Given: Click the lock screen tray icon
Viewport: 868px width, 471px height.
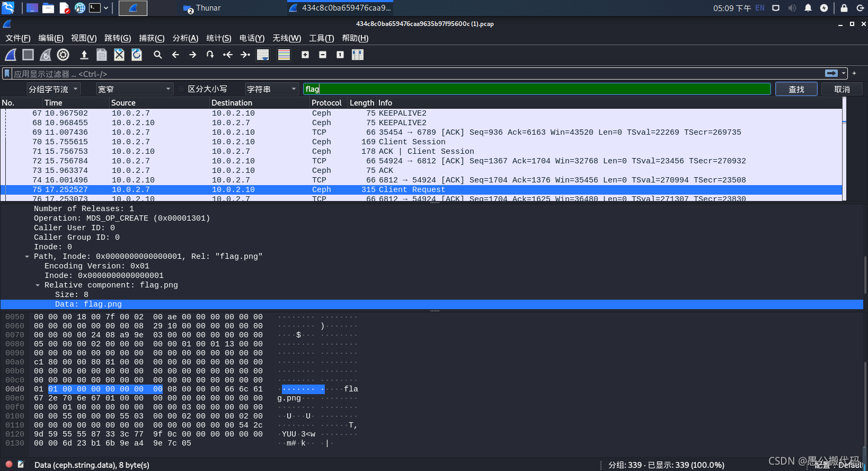Looking at the screenshot, I should pos(844,8).
